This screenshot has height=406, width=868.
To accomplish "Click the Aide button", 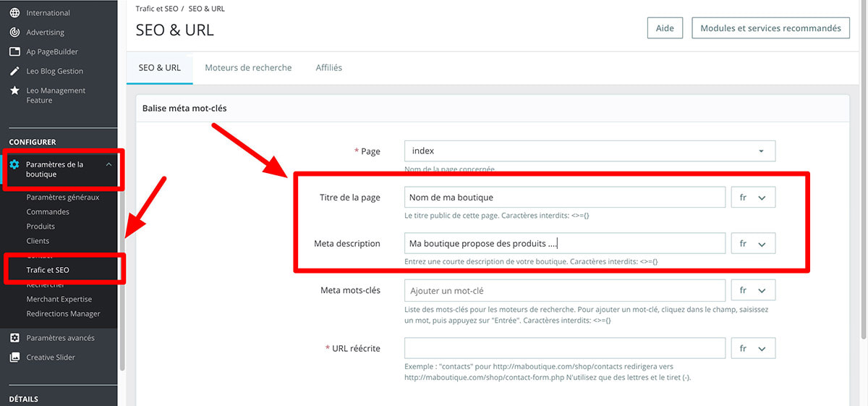I will tap(664, 28).
